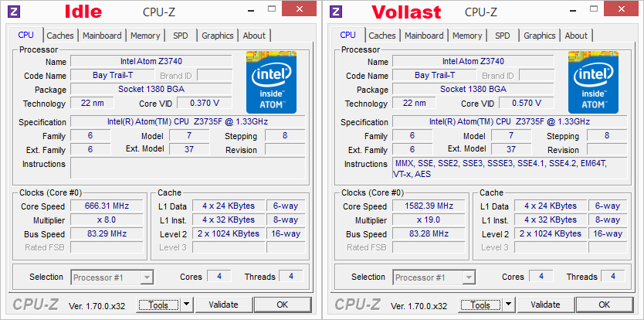Click Tools button in Idle window
The width and height of the screenshot is (644, 320).
point(158,305)
